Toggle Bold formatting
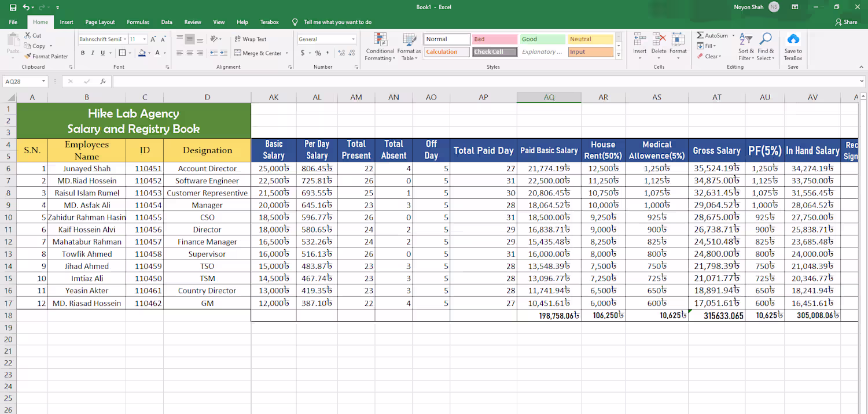Screen dimensions: 868x414 tap(83, 53)
